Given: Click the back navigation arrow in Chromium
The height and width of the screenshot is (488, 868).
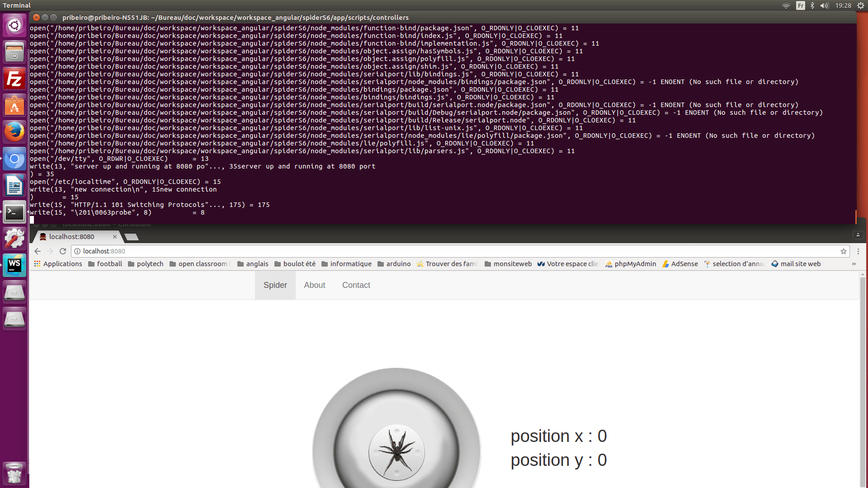Looking at the screenshot, I should click(37, 251).
